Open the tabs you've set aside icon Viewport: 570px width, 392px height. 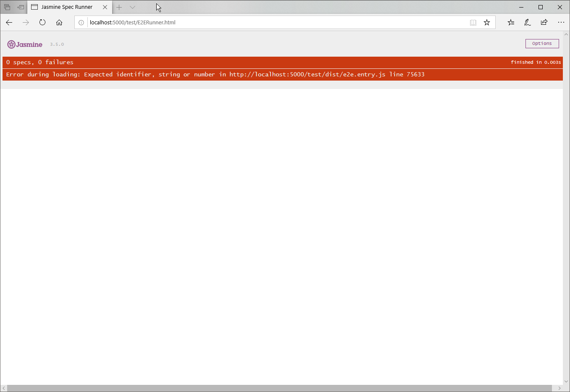pos(7,7)
